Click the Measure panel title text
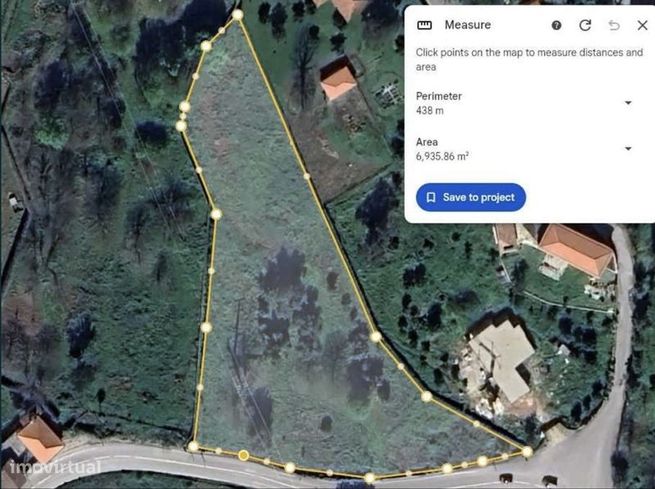The width and height of the screenshot is (655, 489). (467, 25)
